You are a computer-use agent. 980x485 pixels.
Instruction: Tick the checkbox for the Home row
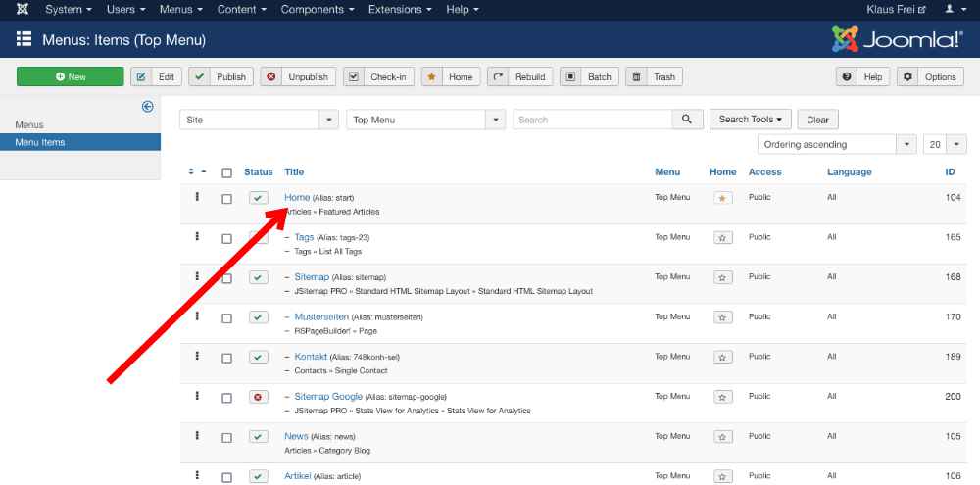[x=226, y=198]
